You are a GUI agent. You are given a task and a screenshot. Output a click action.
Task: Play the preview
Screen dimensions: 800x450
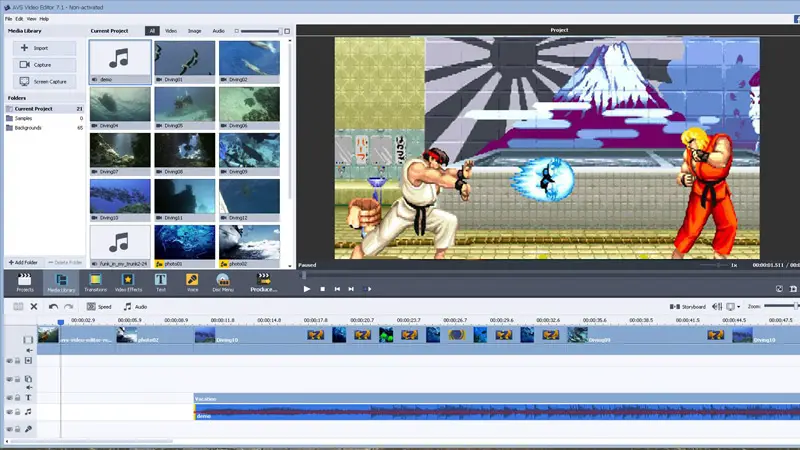point(307,289)
